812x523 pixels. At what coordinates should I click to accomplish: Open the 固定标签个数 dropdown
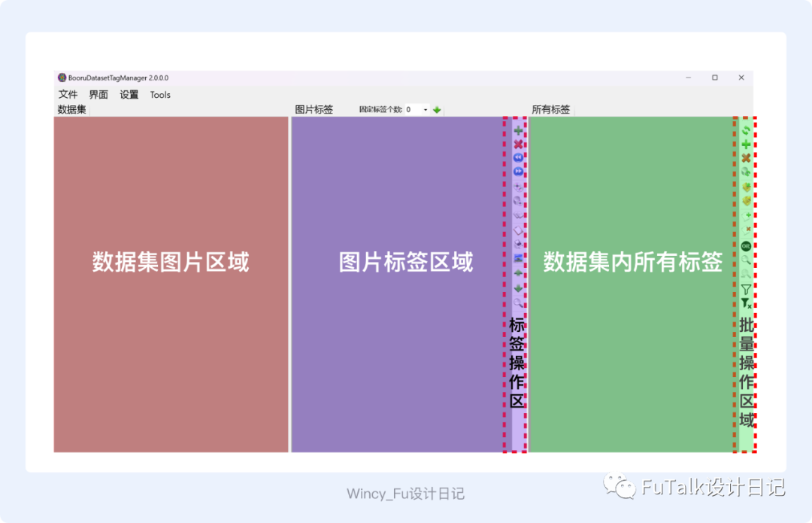tap(425, 108)
